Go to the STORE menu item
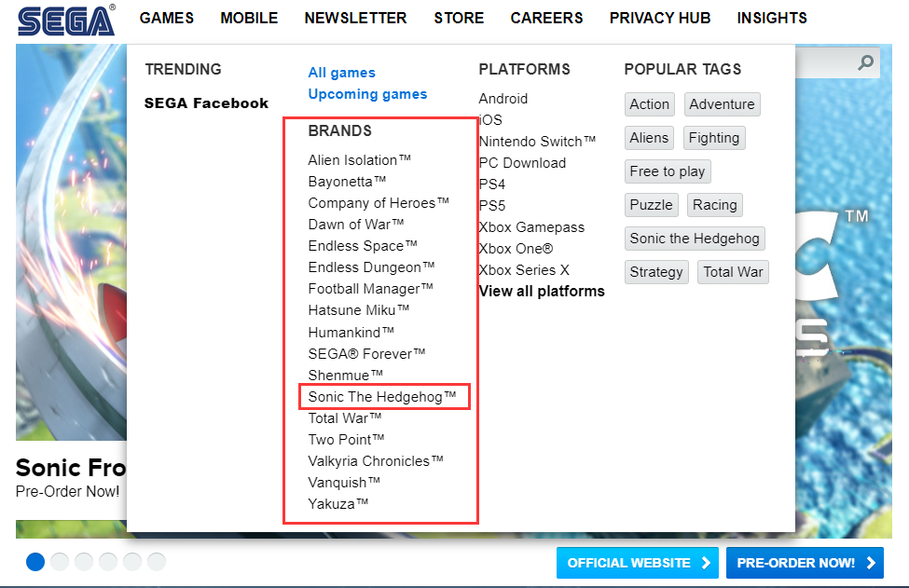 click(459, 18)
